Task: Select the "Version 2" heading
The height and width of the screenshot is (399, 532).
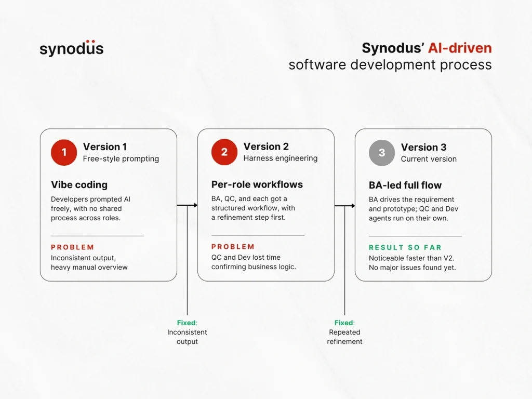Action: (x=266, y=147)
